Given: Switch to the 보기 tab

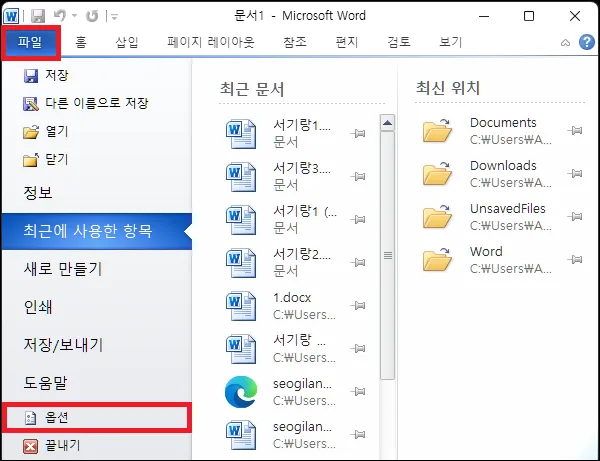Looking at the screenshot, I should pos(451,42).
